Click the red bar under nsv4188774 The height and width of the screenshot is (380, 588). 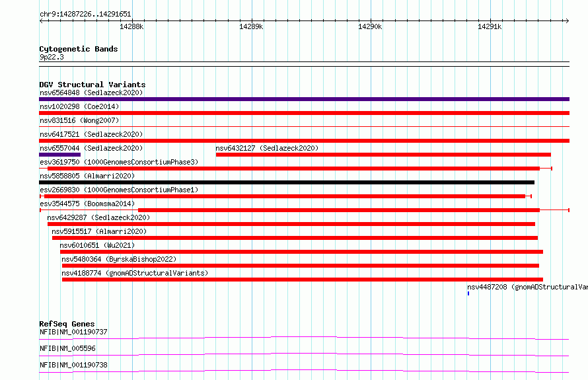pyautogui.click(x=302, y=280)
